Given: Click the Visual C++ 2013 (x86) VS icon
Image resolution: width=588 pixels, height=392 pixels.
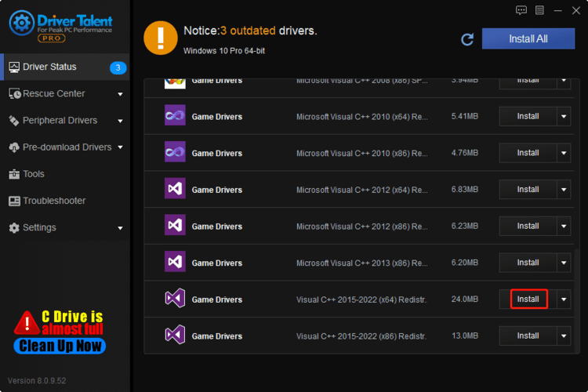Looking at the screenshot, I should point(175,261).
